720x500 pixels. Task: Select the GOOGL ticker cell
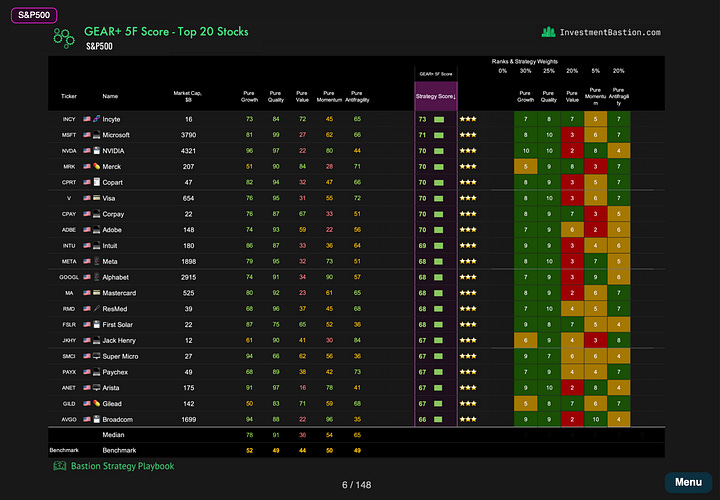click(x=68, y=277)
